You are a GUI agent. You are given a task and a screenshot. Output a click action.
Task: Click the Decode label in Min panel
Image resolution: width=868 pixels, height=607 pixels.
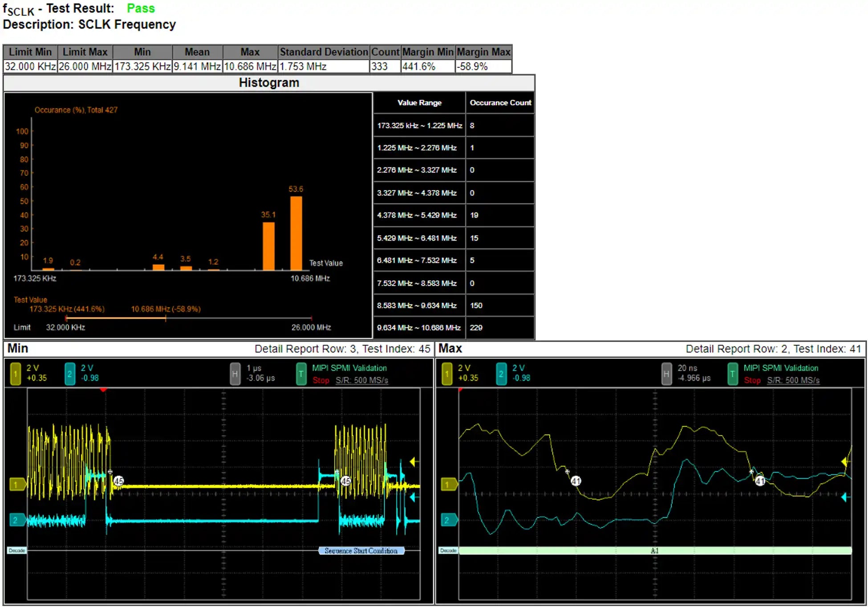point(17,551)
